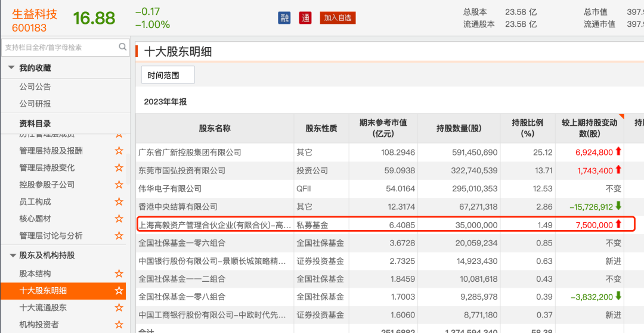Toggle favorite star for 员工构成
Screen dimensions: 644x333
(x=119, y=202)
